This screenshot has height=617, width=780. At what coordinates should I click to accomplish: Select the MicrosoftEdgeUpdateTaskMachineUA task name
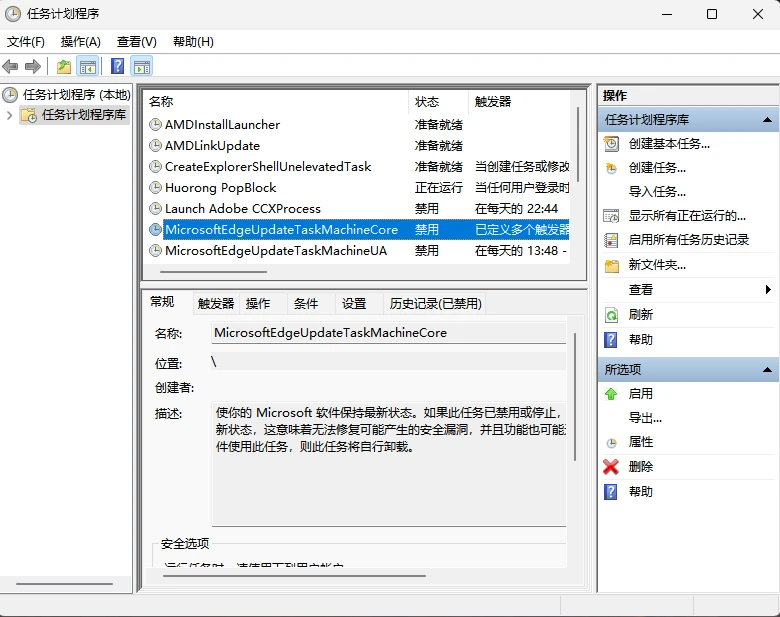(x=276, y=250)
